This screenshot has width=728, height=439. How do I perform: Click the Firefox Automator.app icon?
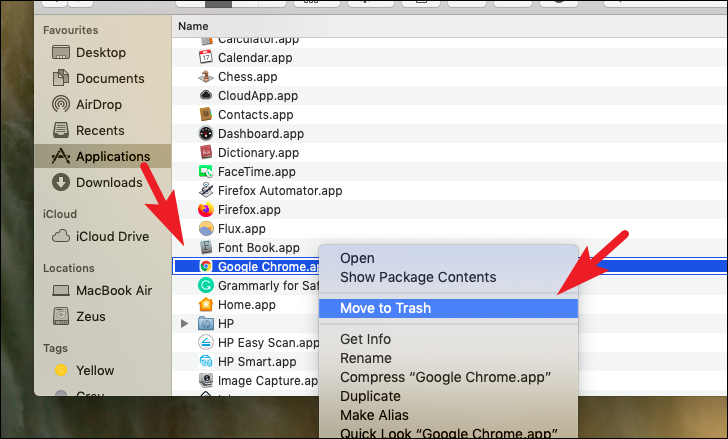pyautogui.click(x=206, y=190)
